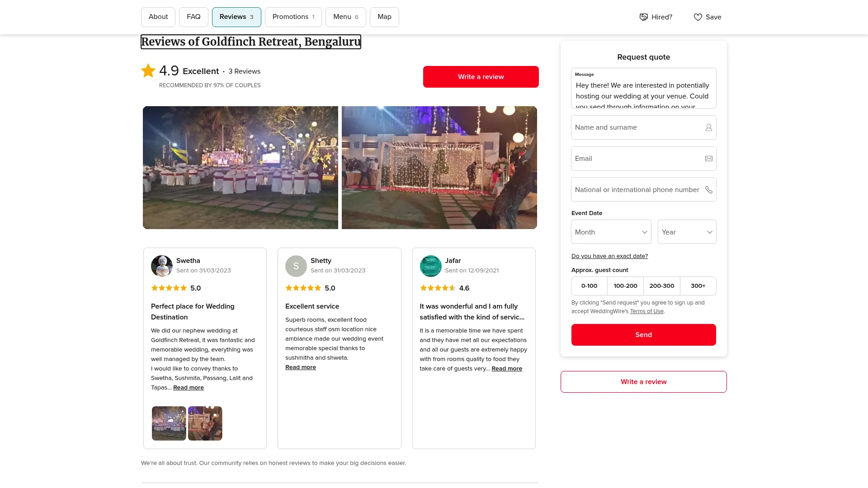
Task: Choose the 300+ guest count option
Action: pos(698,286)
